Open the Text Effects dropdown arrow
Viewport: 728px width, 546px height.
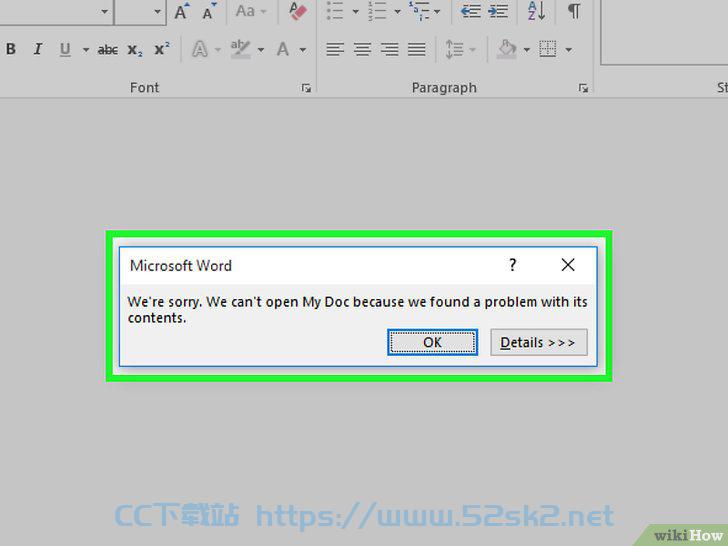tap(217, 49)
